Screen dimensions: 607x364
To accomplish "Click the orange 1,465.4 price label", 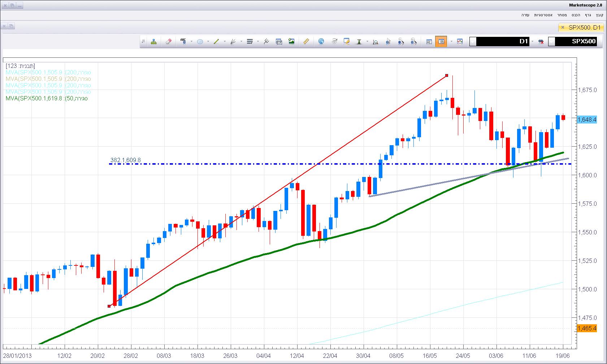I will [587, 328].
